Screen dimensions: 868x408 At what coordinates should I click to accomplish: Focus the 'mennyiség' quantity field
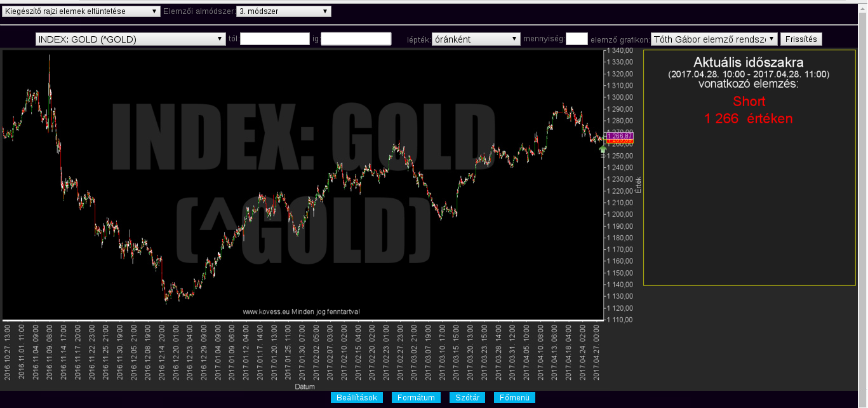(577, 39)
